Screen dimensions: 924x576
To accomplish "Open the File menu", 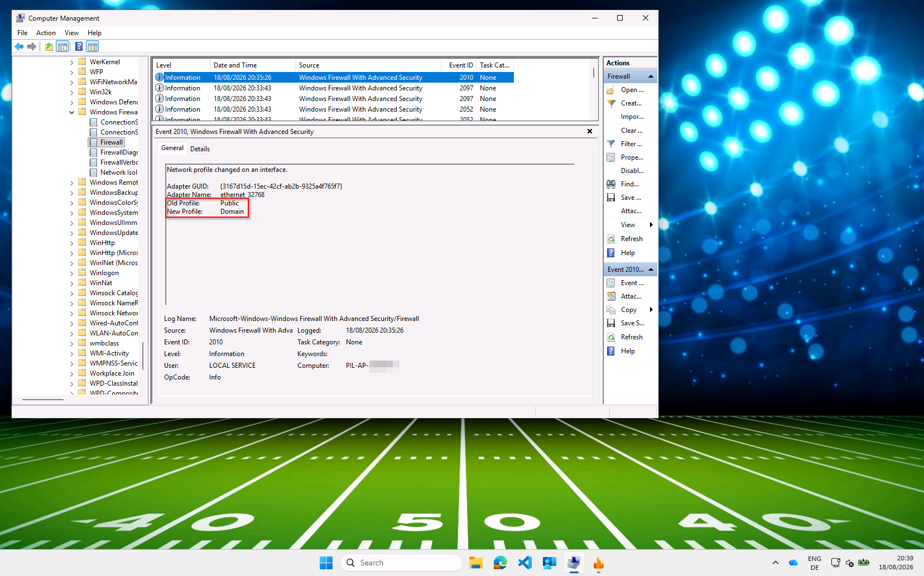I will pos(22,33).
